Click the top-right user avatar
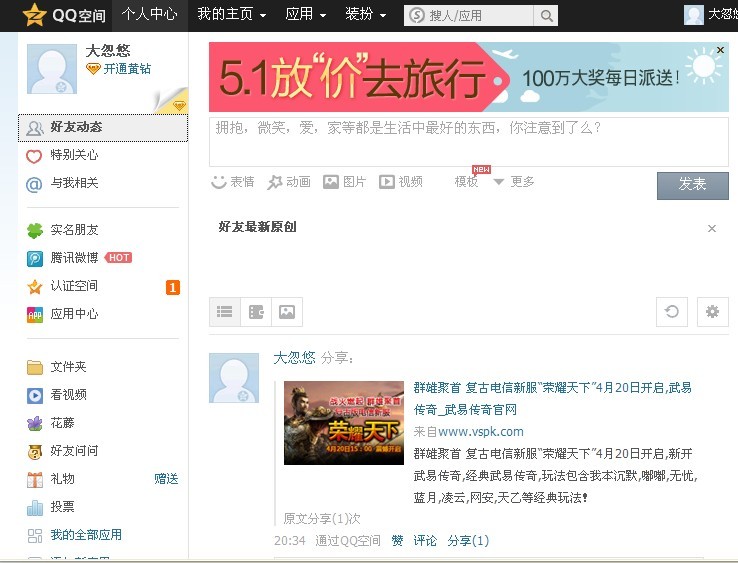Viewport: 738px width, 563px height. point(694,15)
